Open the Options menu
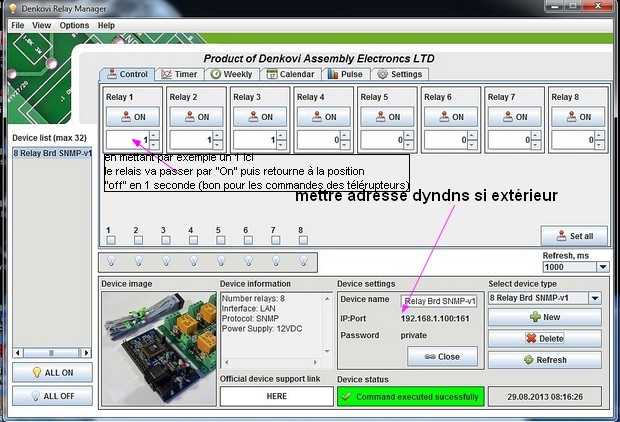Screen dimensions: 620x422 pos(74,25)
